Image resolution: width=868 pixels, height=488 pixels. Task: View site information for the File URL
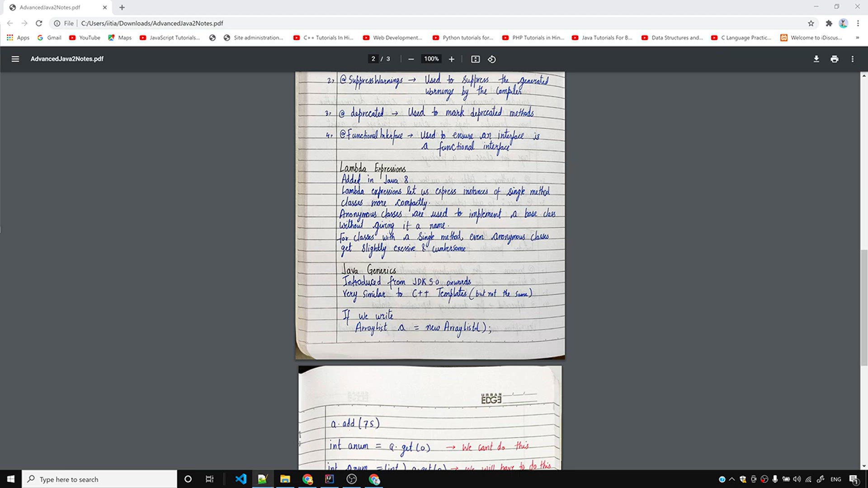[x=63, y=23]
